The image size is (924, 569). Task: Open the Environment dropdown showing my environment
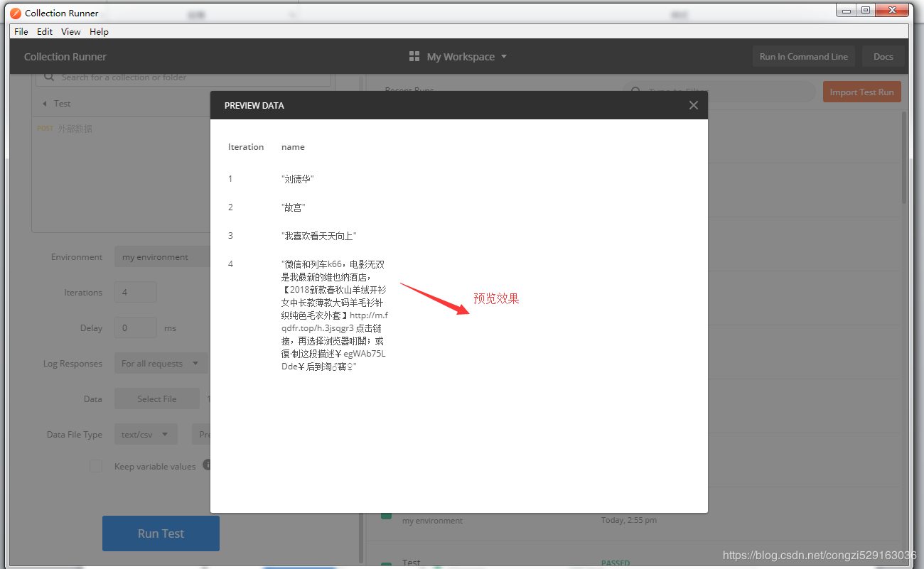coord(162,257)
